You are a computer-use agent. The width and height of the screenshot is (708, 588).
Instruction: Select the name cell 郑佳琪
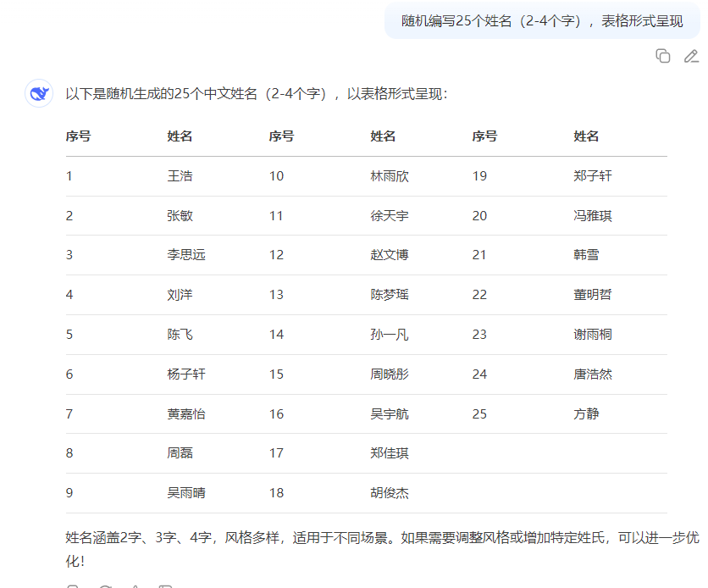390,453
